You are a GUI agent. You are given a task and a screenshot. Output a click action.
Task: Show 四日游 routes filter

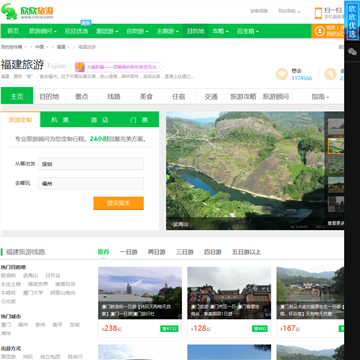pos(213,252)
